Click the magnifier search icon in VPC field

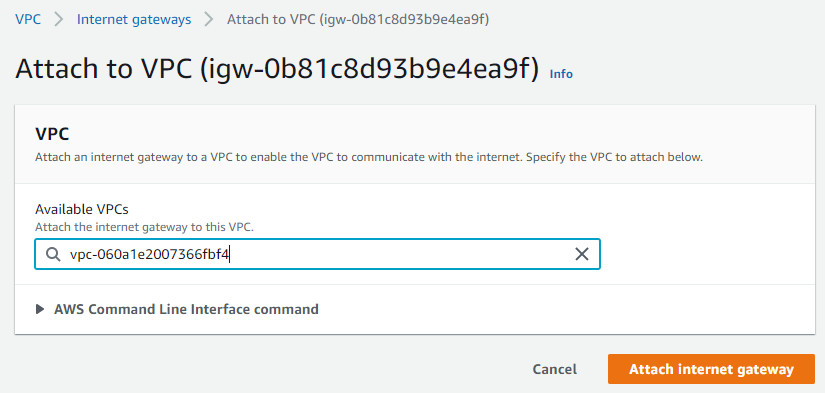[53, 255]
